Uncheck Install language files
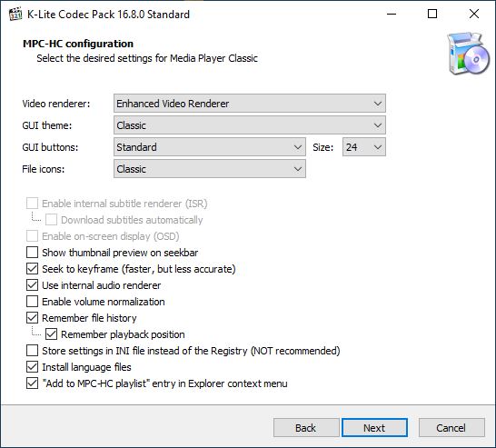This screenshot has height=448, width=496. 33,367
